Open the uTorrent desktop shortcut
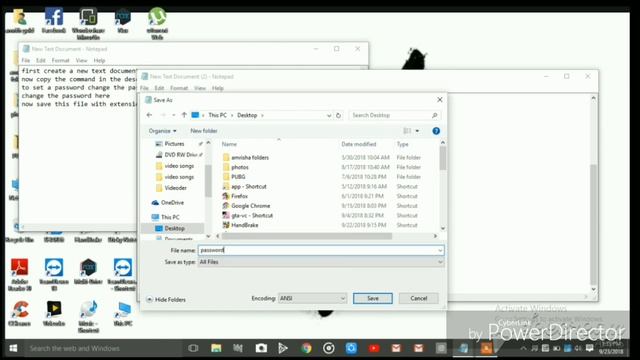Image resolution: width=640 pixels, height=360 pixels. pyautogui.click(x=157, y=24)
